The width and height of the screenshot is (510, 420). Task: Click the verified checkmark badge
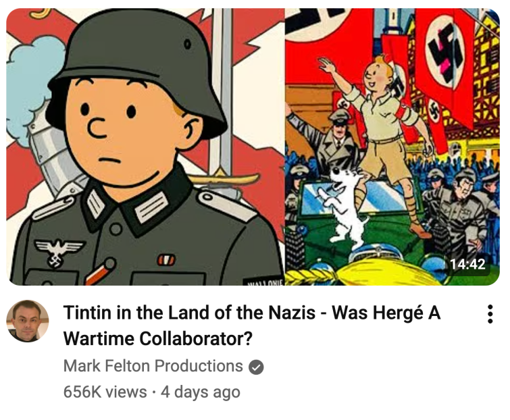[256, 367]
